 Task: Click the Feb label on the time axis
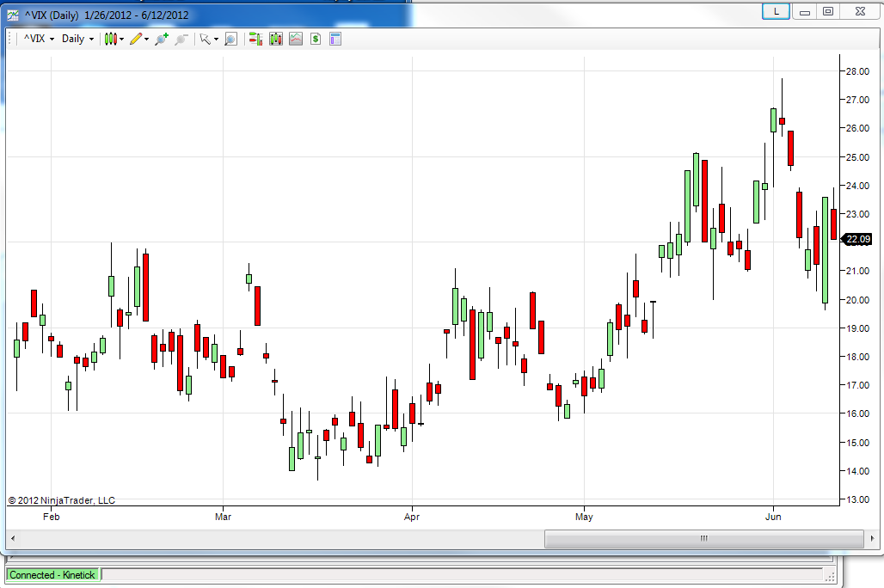pyautogui.click(x=51, y=517)
